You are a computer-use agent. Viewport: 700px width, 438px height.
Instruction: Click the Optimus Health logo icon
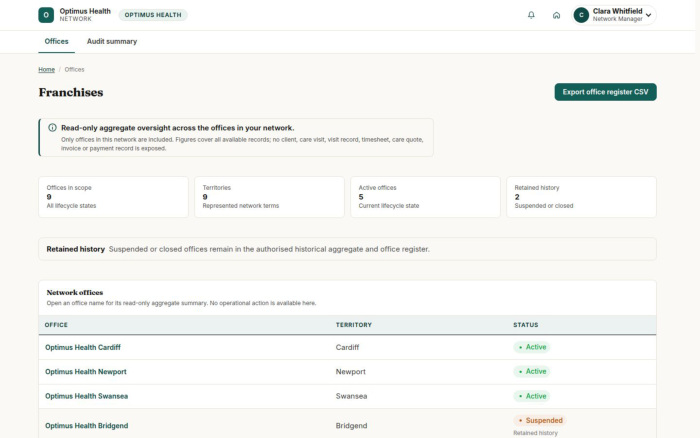[x=46, y=15]
